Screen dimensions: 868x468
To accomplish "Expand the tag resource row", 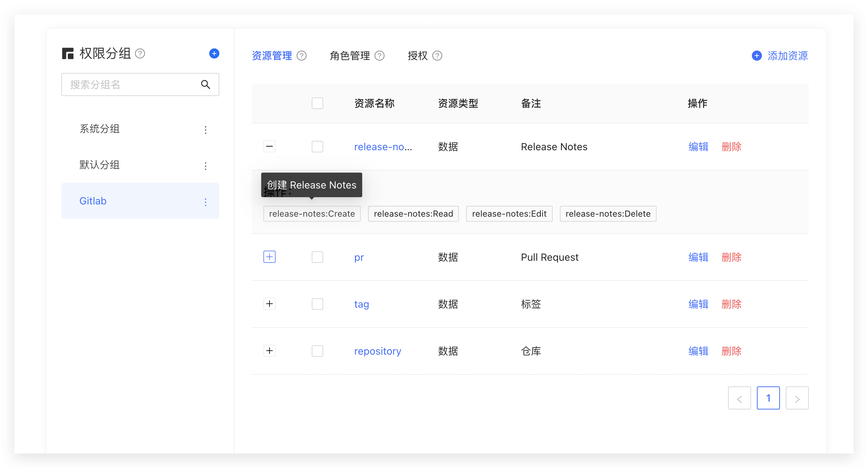I will coord(269,304).
